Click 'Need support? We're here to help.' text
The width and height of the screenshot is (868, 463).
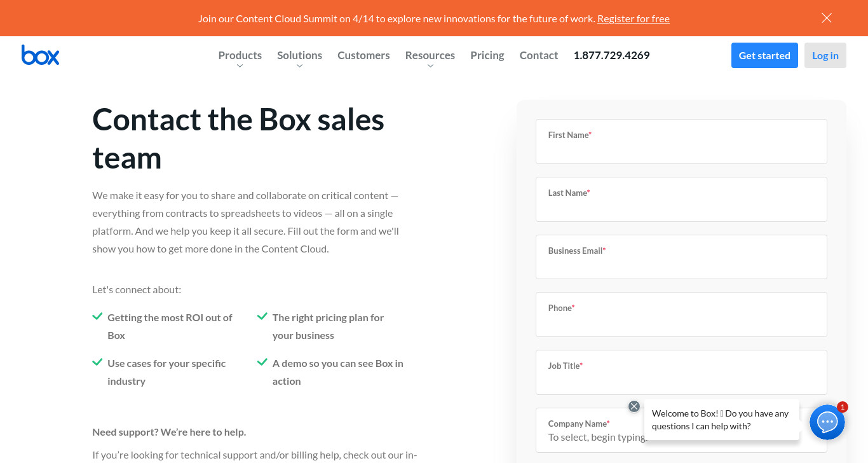(x=169, y=432)
